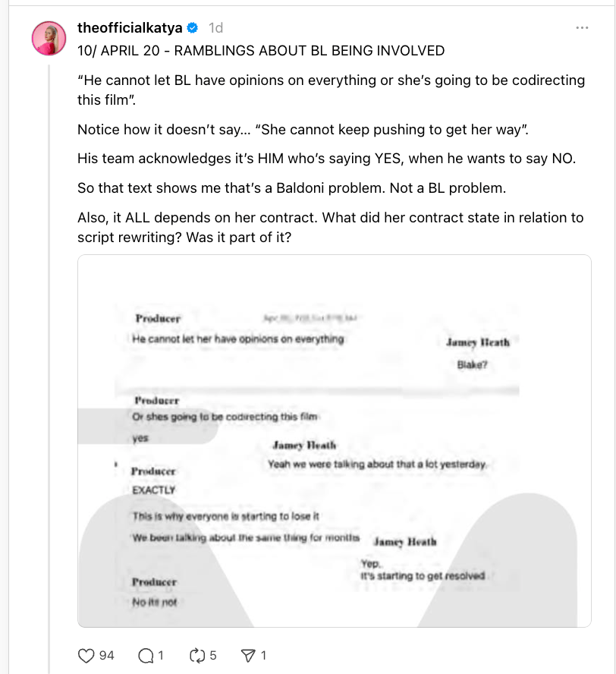
Task: Open the attached text-message screenshot image
Action: pyautogui.click(x=334, y=440)
